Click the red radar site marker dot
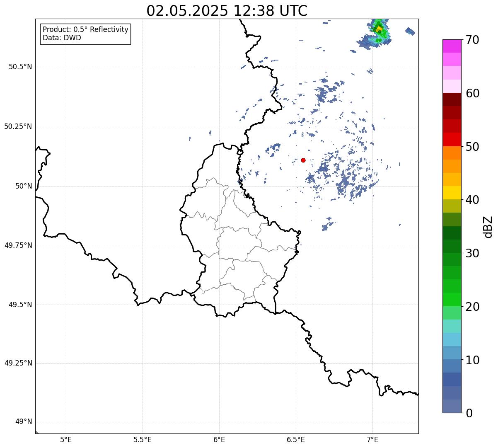 click(x=303, y=160)
